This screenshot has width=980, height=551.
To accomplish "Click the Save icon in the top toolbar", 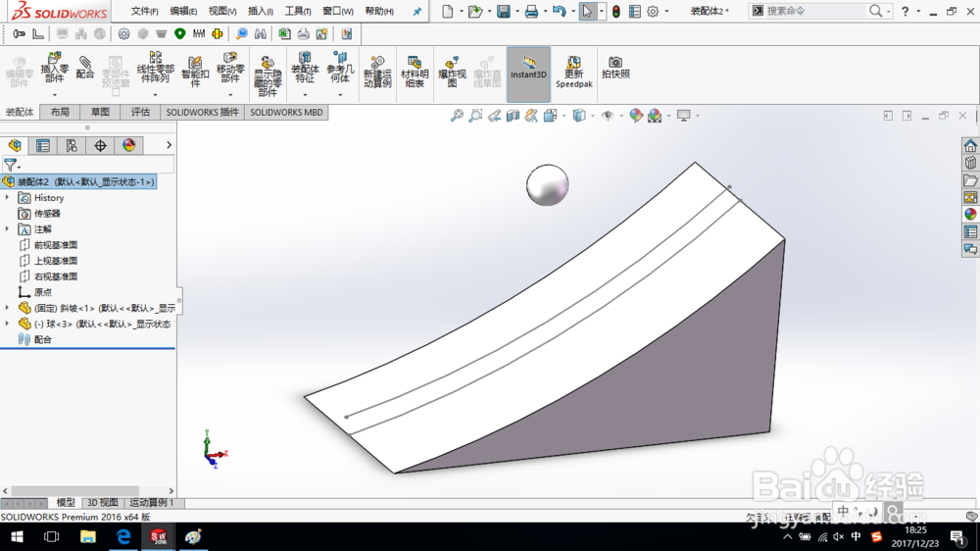I will click(503, 11).
